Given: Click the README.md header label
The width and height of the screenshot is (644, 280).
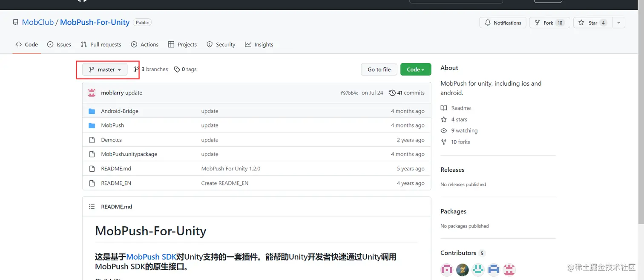Looking at the screenshot, I should (x=117, y=206).
